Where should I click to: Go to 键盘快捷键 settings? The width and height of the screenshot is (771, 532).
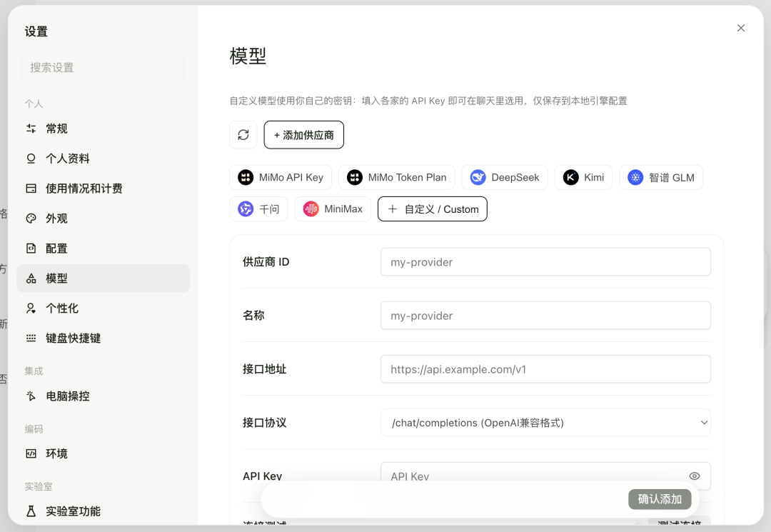(103, 338)
